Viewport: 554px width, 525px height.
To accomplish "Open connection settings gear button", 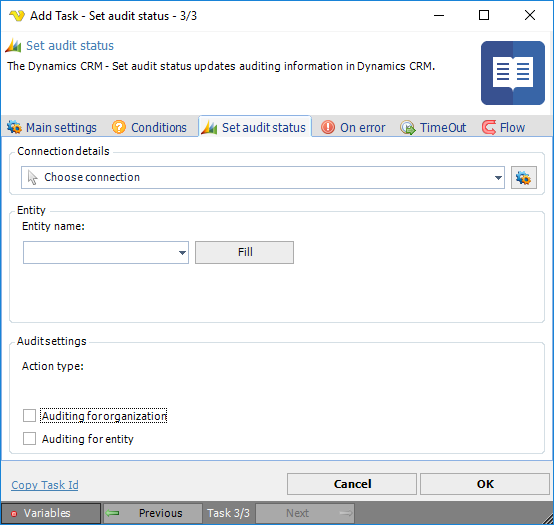I will pyautogui.click(x=524, y=177).
